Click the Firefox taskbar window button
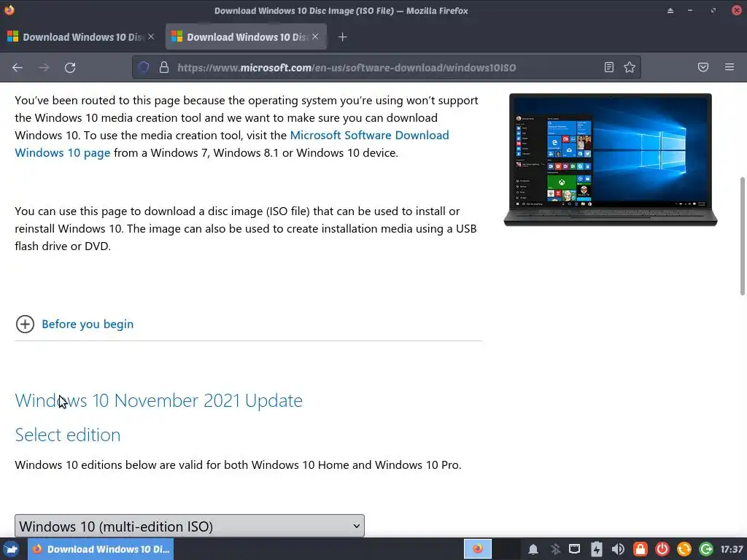 101,549
